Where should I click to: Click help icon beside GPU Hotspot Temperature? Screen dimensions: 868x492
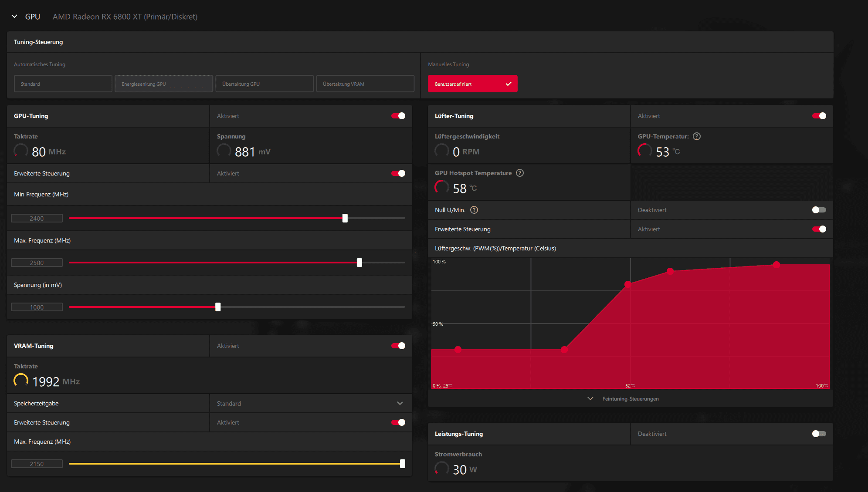tap(520, 173)
